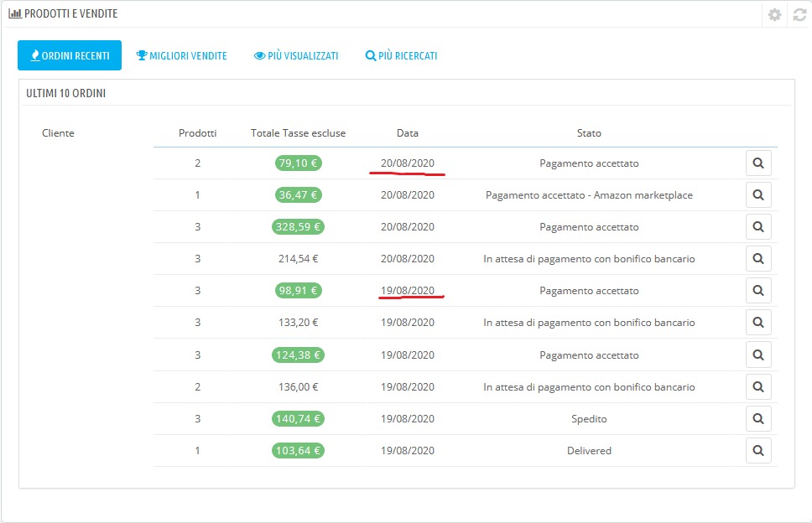Click the 140,74 € total badge
The width and height of the screenshot is (812, 523).
tap(299, 418)
